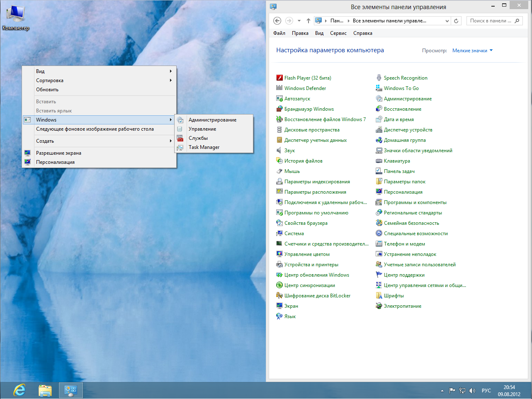The height and width of the screenshot is (399, 532).
Task: Expand the Пан... breadcrumb arrow in address bar
Action: [349, 21]
